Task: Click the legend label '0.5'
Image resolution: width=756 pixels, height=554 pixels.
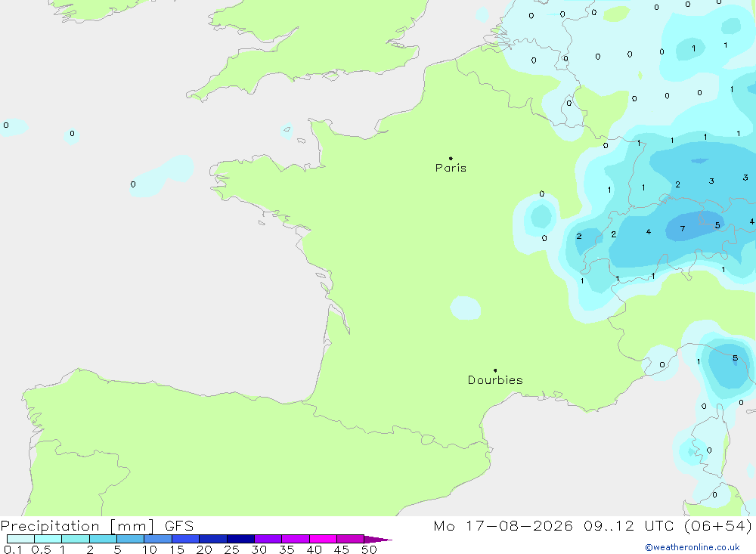Action: click(x=41, y=549)
